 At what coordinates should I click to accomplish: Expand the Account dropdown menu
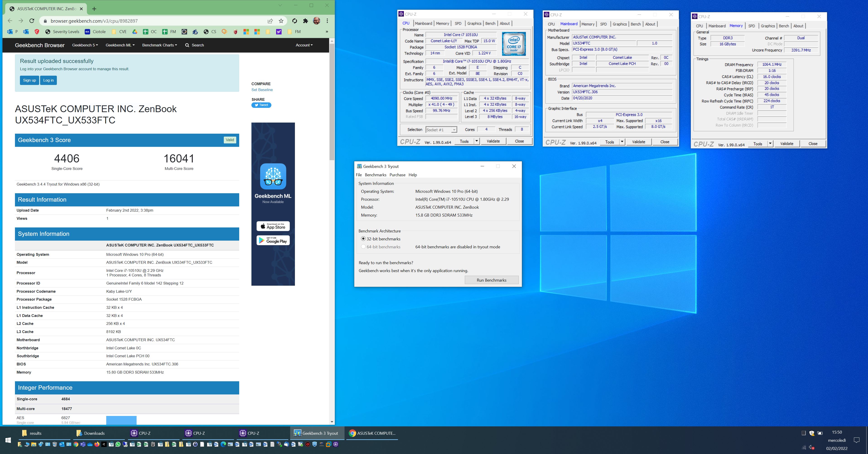click(304, 45)
